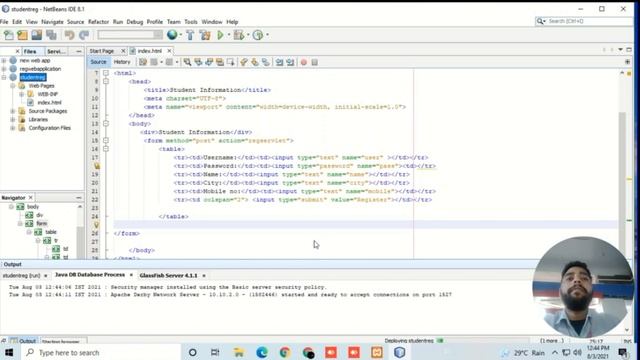
Task: Click the editor vertical scrollbar
Action: (622, 163)
